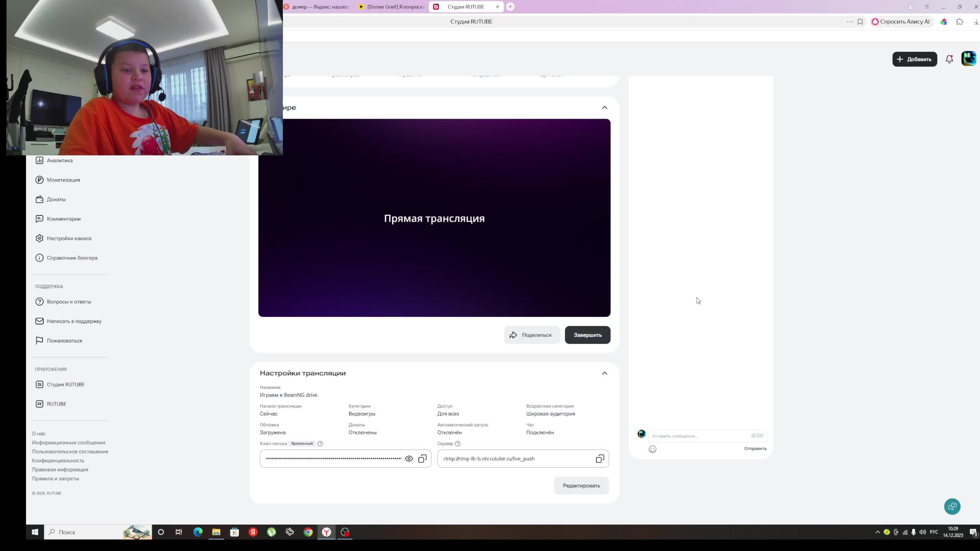980x551 pixels.
Task: Show help tooltip for Ключ потока
Action: coord(320,443)
